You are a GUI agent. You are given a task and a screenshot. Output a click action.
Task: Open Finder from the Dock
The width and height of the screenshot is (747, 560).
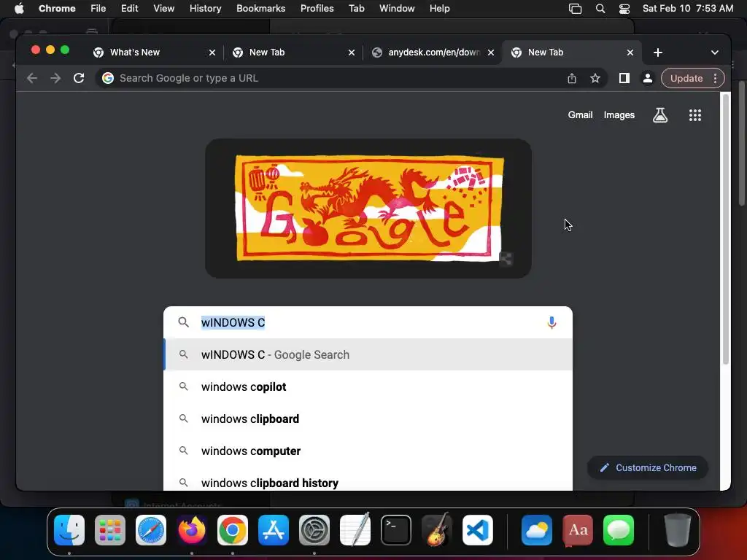(x=69, y=530)
